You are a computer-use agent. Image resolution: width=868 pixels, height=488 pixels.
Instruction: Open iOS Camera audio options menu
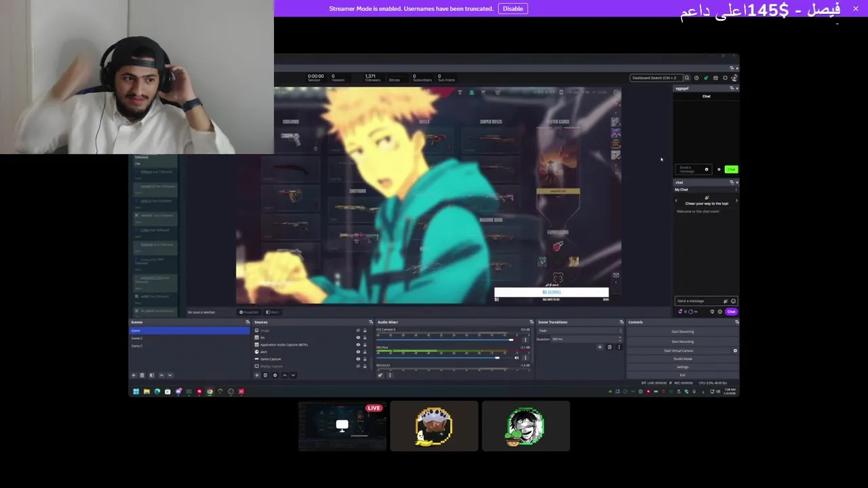pos(526,340)
